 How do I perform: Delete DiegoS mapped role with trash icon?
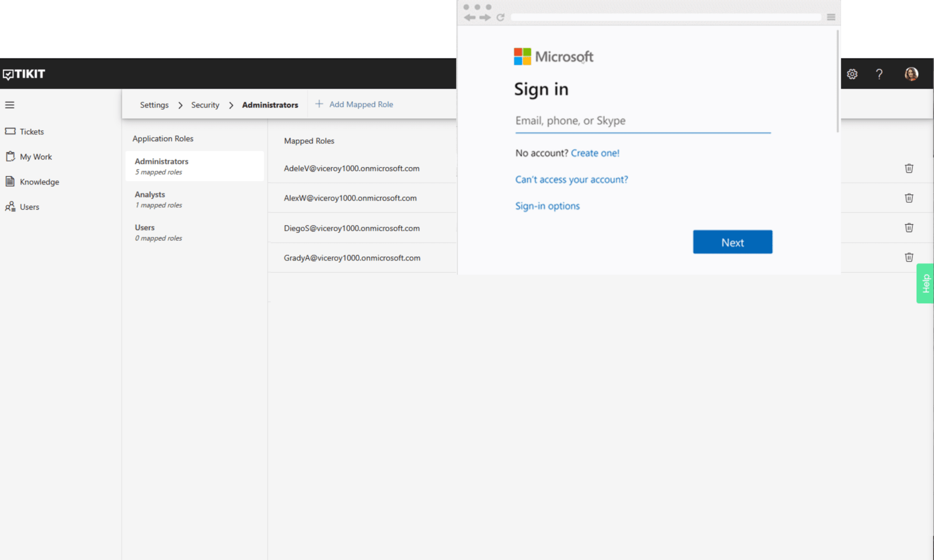click(909, 228)
